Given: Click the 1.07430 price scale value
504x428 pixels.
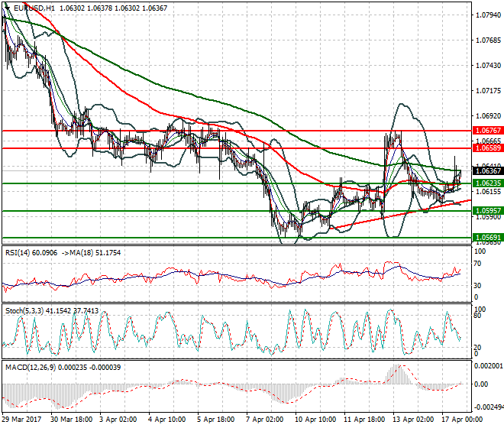Looking at the screenshot, I should click(x=488, y=65).
